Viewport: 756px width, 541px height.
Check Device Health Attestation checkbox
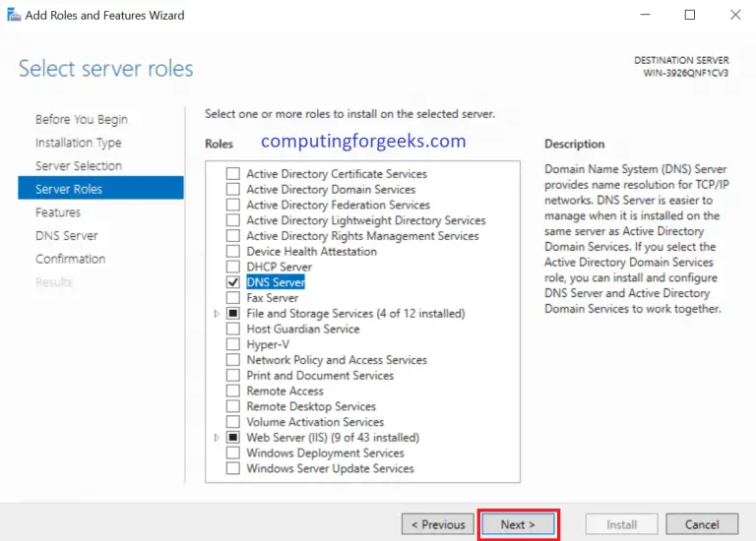coord(233,251)
